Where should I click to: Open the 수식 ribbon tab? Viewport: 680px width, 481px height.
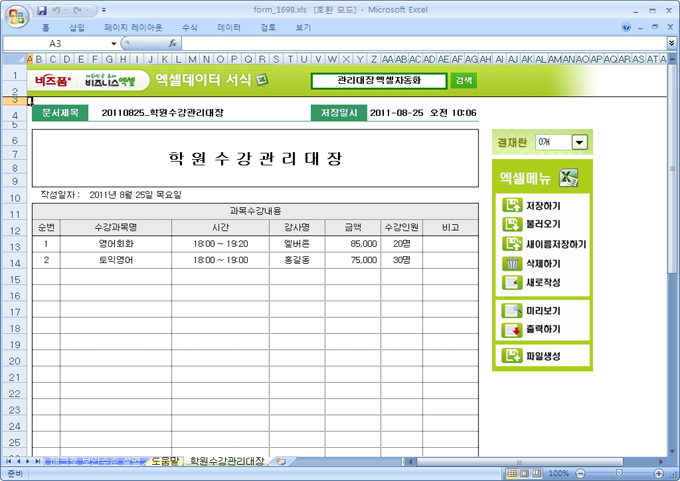click(190, 28)
